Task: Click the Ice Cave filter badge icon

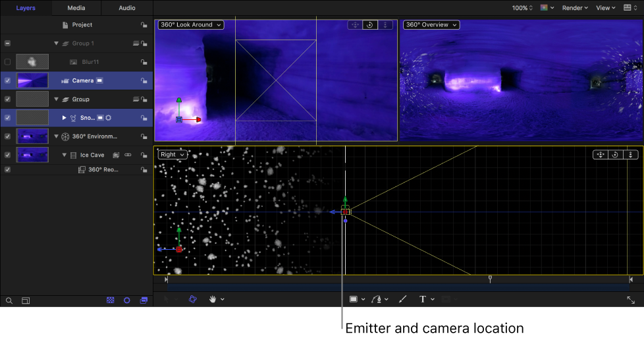Action: tap(117, 155)
